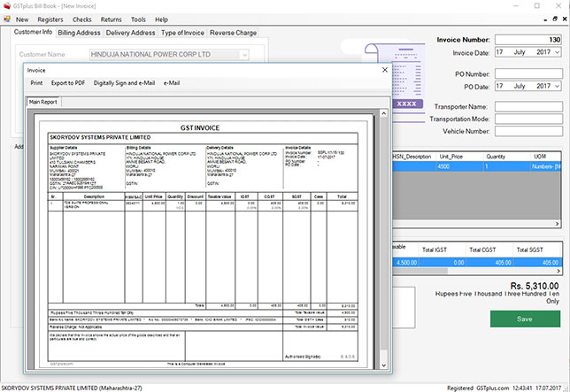Select the Main Report tab
Viewport: 570px width, 392px height.
click(43, 102)
